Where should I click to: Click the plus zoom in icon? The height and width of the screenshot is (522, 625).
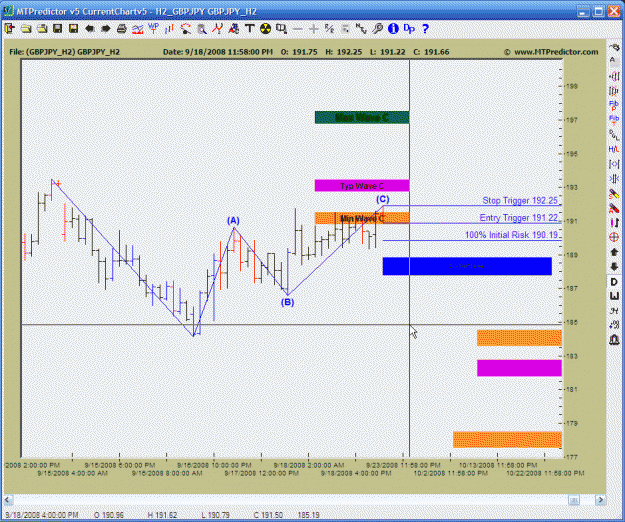(x=314, y=29)
